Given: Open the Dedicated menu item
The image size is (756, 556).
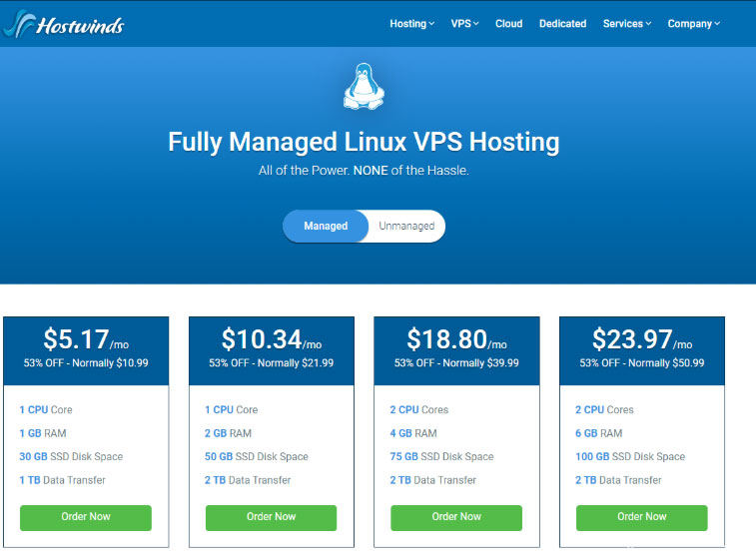Looking at the screenshot, I should coord(562,24).
